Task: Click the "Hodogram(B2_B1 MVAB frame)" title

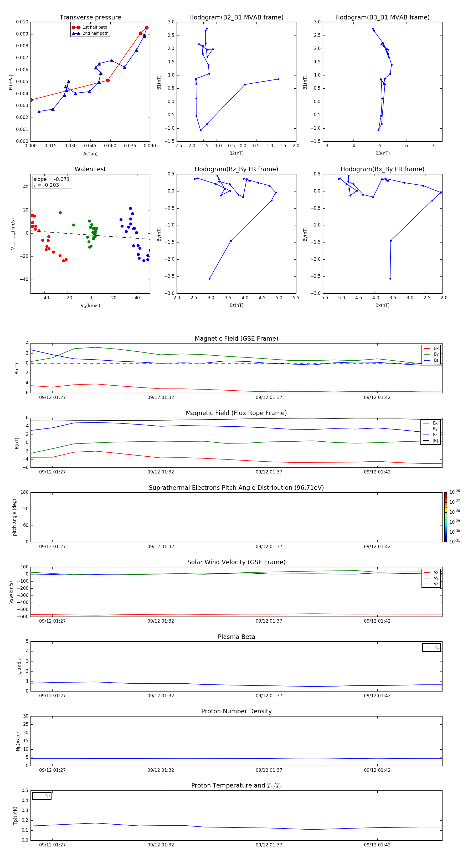Action: [236, 18]
